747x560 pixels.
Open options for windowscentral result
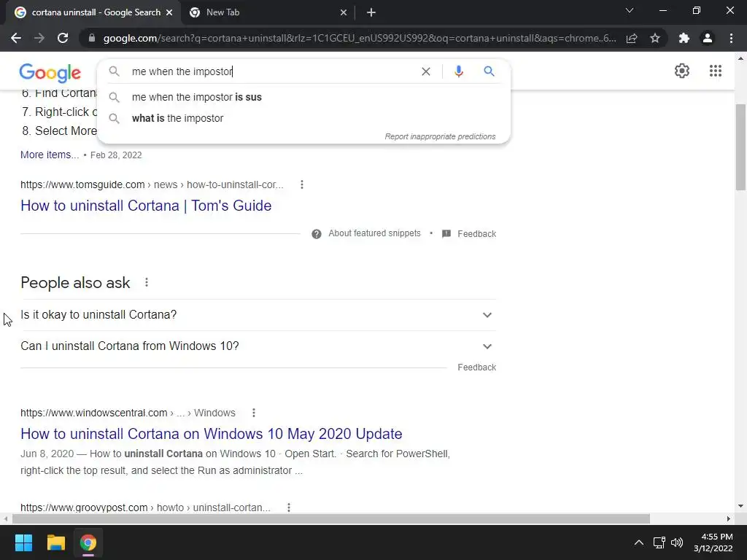click(253, 413)
